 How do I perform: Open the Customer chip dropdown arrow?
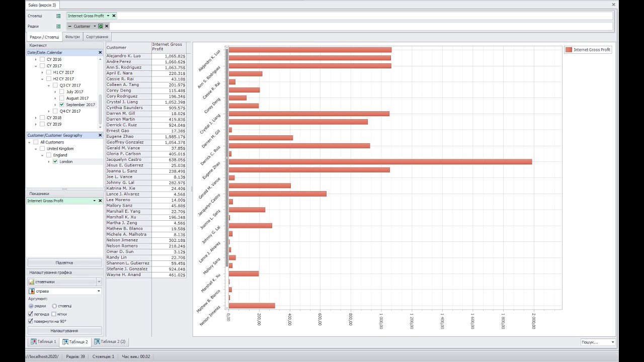pyautogui.click(x=95, y=26)
